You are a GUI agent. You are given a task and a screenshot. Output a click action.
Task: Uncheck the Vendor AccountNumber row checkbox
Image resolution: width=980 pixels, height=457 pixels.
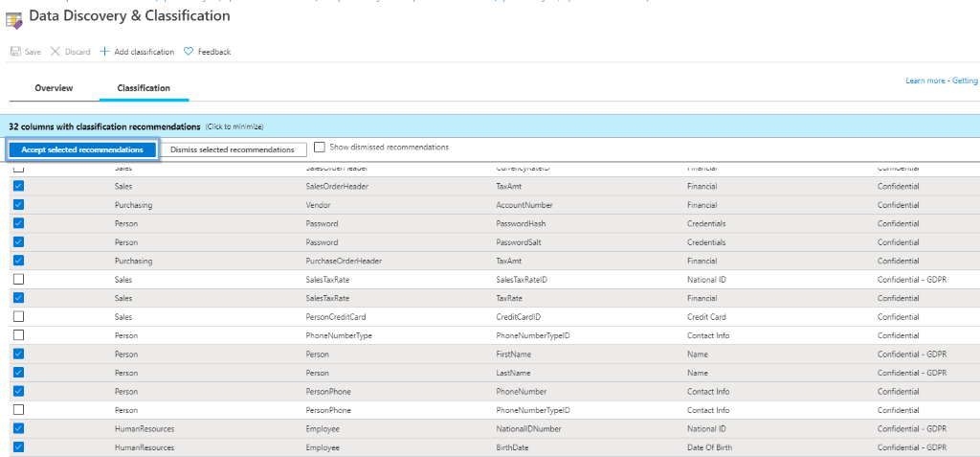(19, 205)
